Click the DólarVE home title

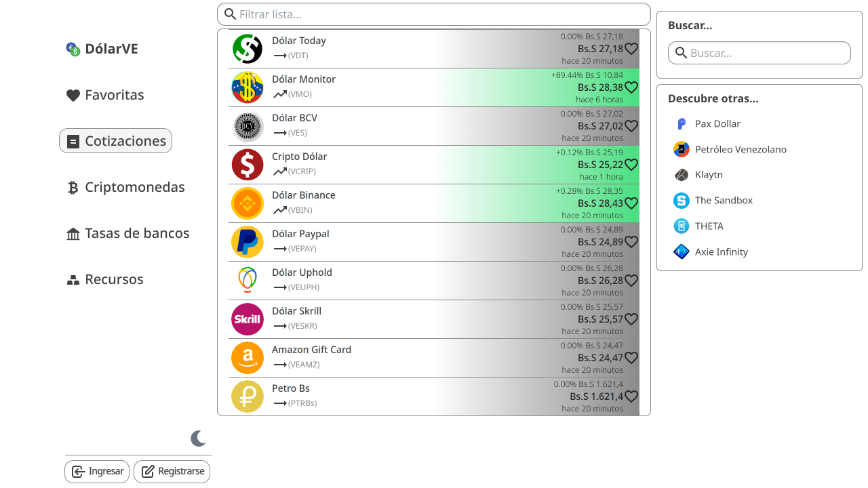(x=111, y=49)
